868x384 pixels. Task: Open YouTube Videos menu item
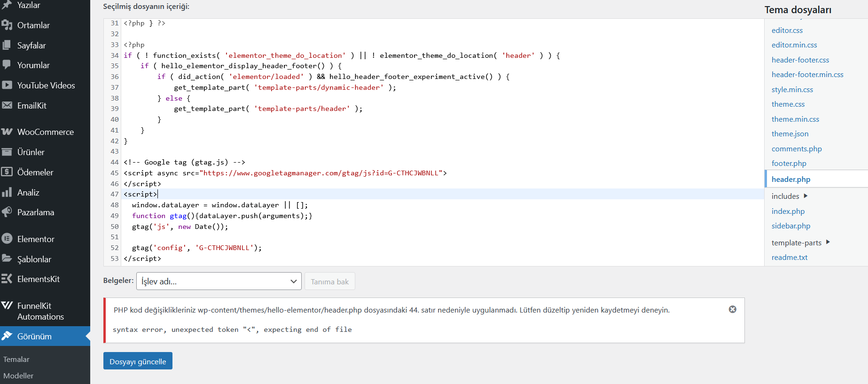click(45, 85)
